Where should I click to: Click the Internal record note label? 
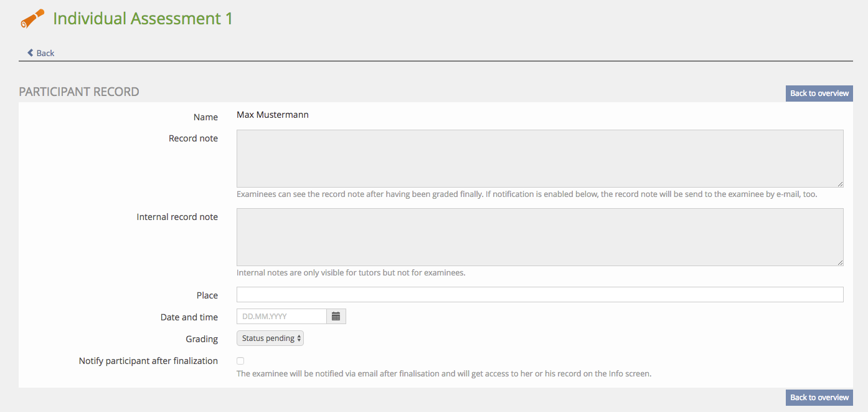[177, 217]
